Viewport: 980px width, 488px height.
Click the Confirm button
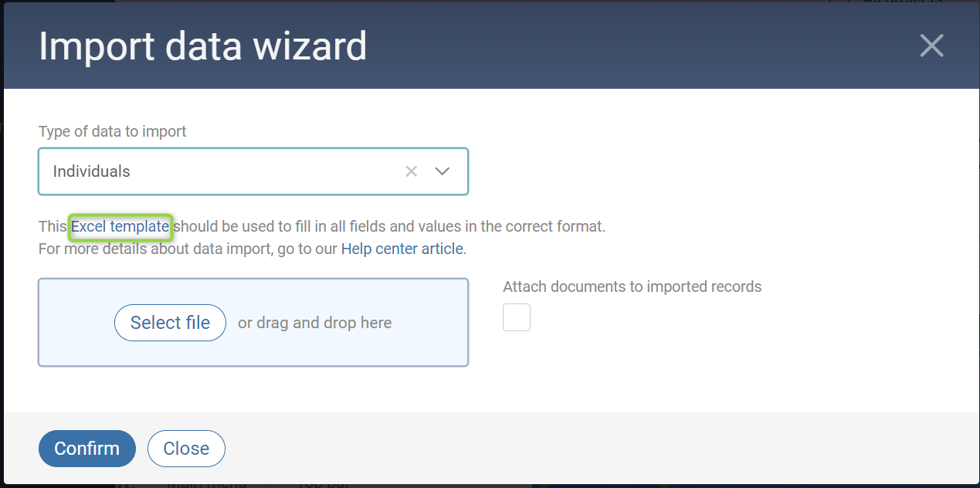86,449
